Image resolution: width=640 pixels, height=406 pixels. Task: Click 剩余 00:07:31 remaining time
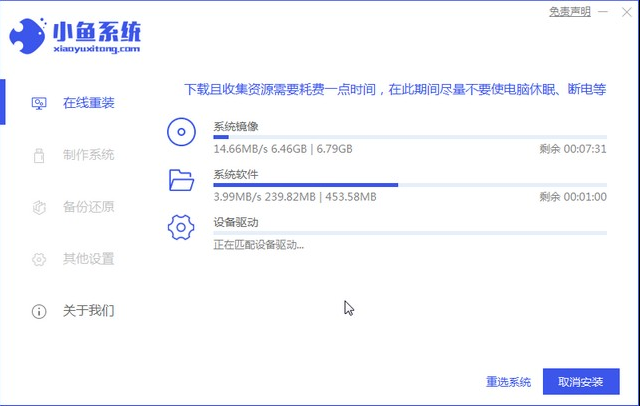click(x=573, y=149)
